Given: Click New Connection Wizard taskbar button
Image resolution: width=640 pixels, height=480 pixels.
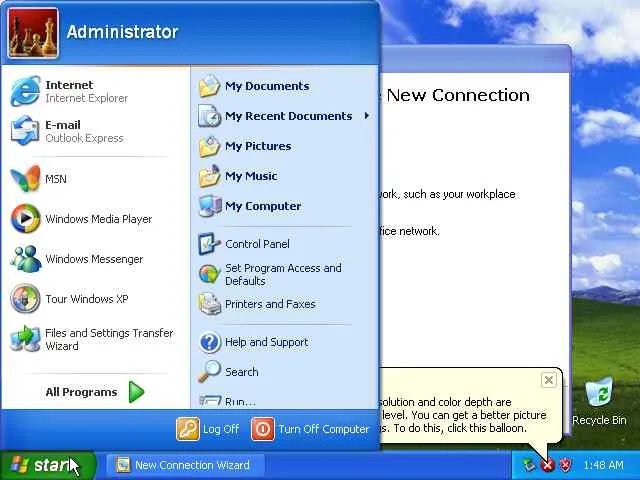Looking at the screenshot, I should click(186, 465).
